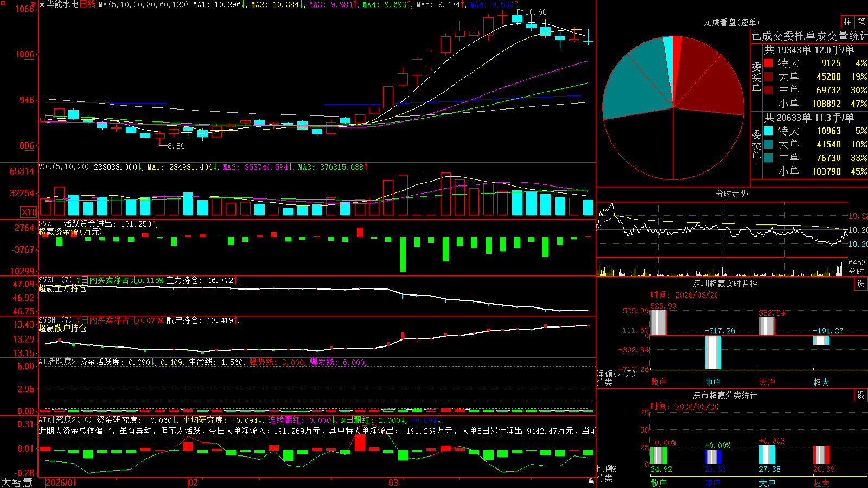
Task: Click the 大智慧 logo in bottom corner
Action: (x=17, y=482)
